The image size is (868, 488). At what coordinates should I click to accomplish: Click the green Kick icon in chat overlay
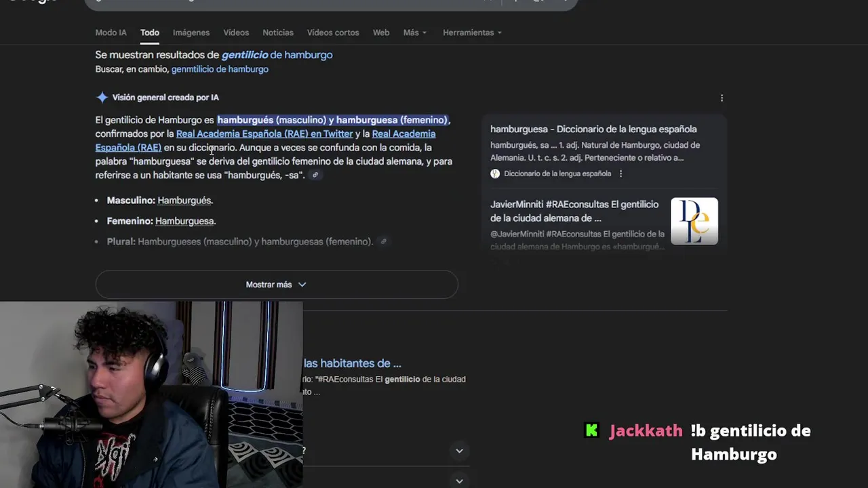[592, 430]
